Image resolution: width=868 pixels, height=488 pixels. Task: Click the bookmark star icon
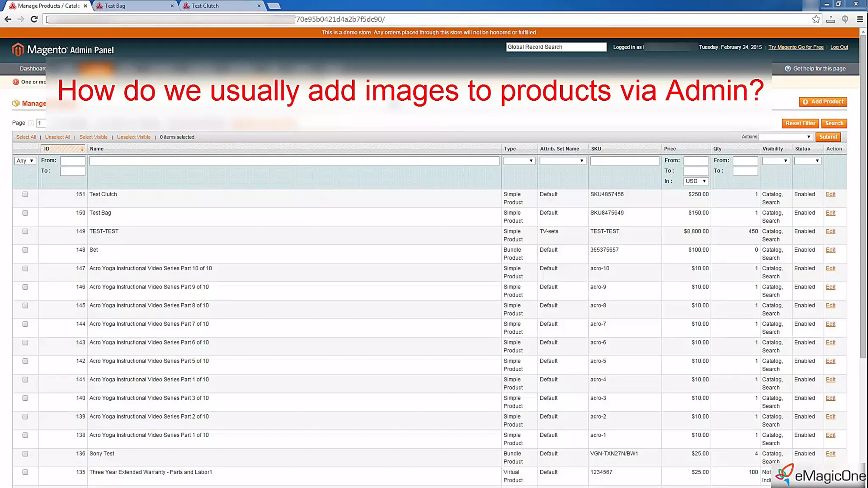click(816, 19)
